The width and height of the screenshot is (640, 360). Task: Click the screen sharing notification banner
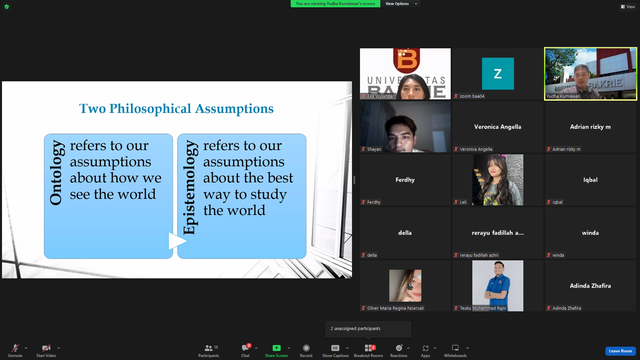335,4
